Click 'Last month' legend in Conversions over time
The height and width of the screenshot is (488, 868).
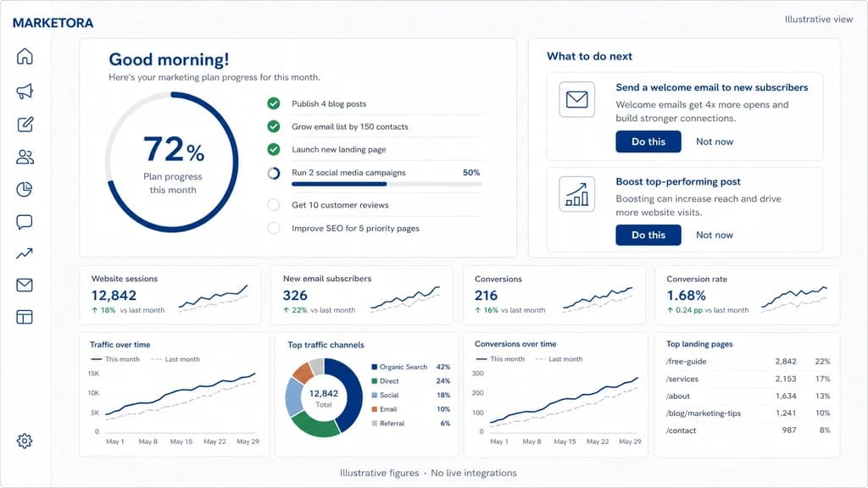(559, 359)
